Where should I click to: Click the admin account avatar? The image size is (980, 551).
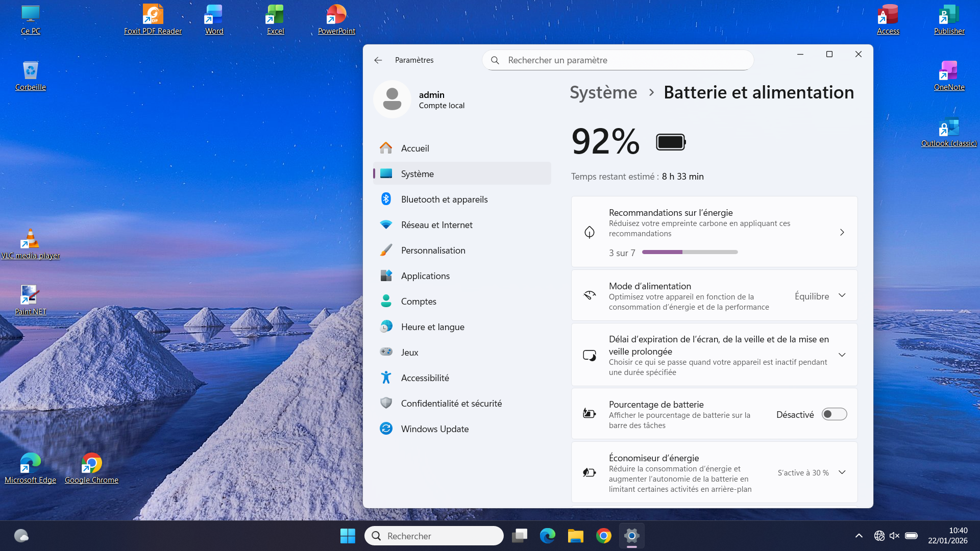392,99
